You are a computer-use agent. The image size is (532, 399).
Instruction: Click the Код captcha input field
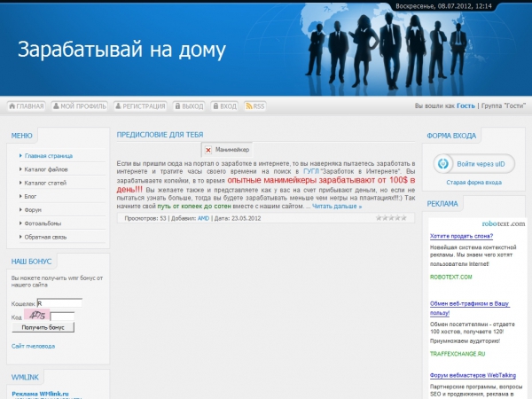[x=62, y=316]
